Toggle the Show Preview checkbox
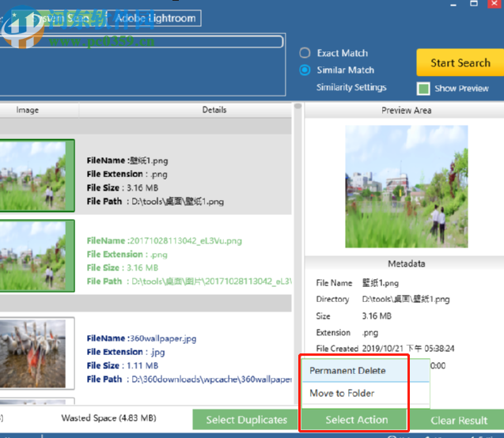The width and height of the screenshot is (504, 438). point(423,89)
